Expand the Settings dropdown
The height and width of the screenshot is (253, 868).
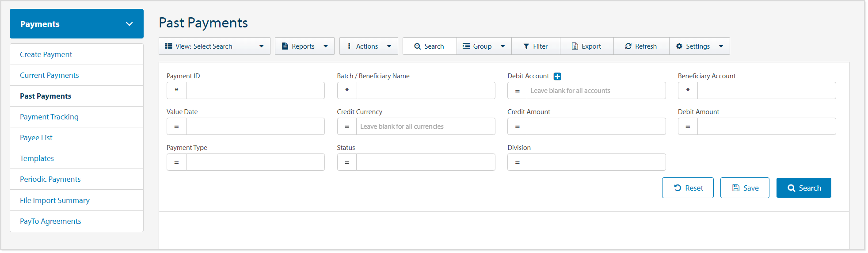[x=699, y=46]
